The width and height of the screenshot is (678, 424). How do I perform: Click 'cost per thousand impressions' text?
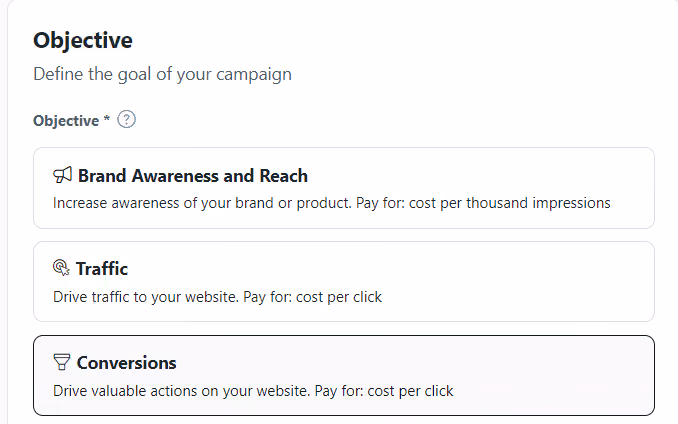pos(510,203)
